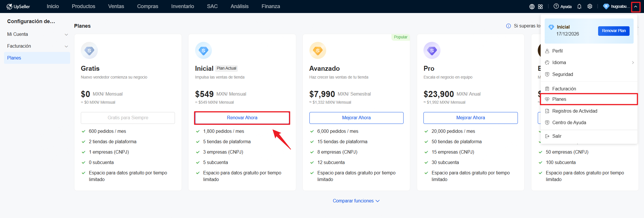Select Planes in the user menu
The image size is (644, 218).
click(589, 99)
